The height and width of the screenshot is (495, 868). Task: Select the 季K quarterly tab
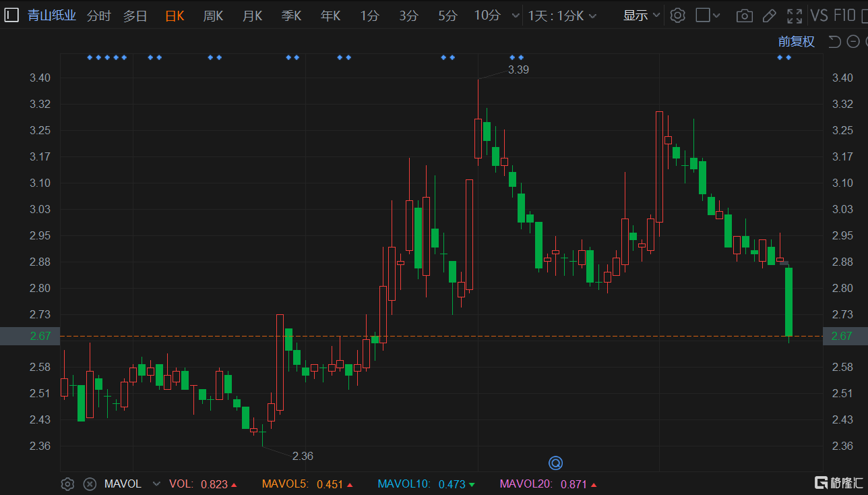(x=291, y=16)
